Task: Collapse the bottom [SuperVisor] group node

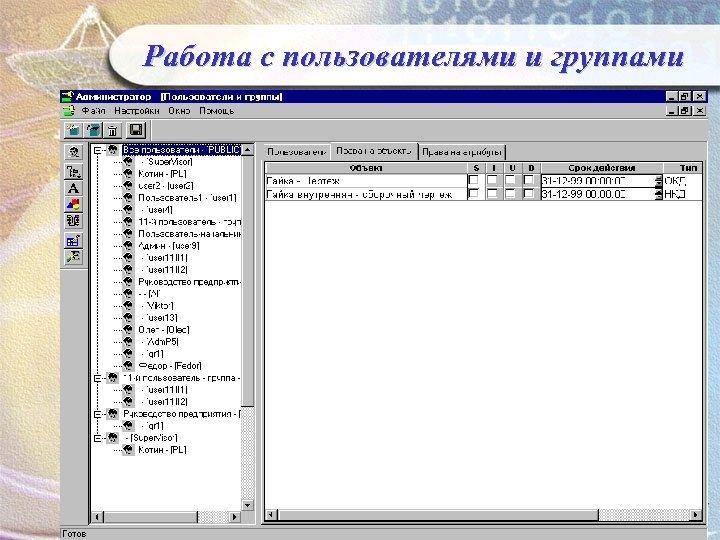Action: click(x=97, y=438)
